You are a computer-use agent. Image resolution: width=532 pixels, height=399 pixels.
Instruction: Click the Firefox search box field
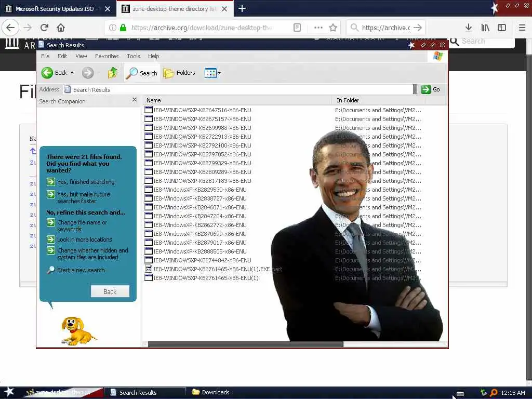386,28
